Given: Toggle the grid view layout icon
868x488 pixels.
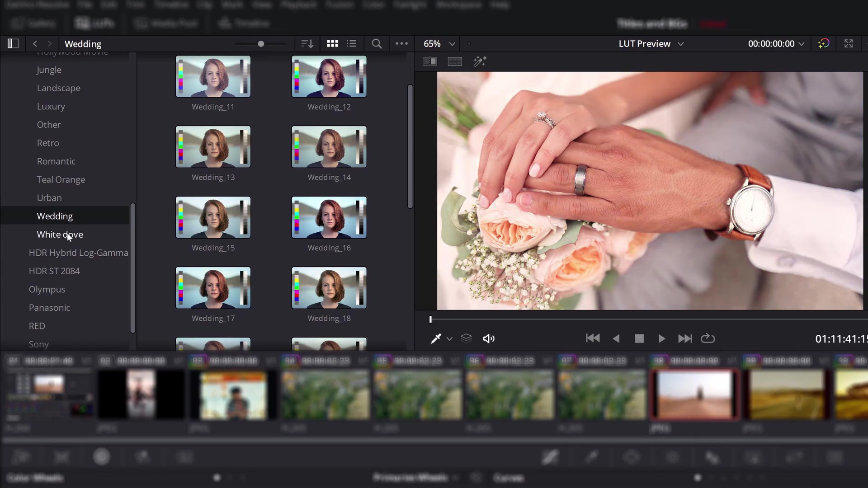Looking at the screenshot, I should 332,43.
